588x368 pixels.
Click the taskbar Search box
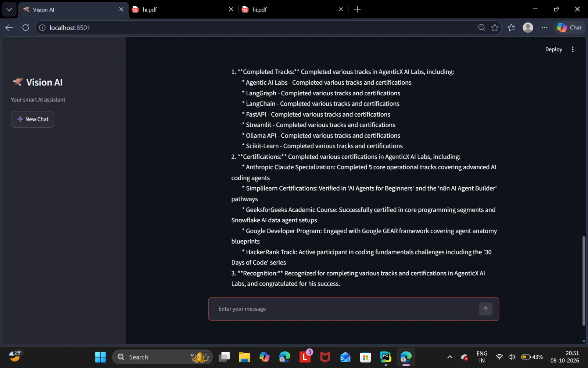click(162, 357)
